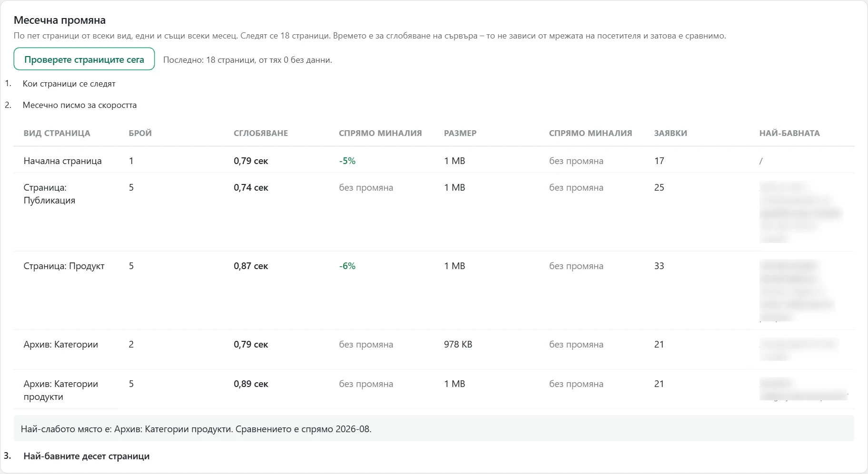Click the "СГЛОБЯВАНЕ" column header
The image size is (868, 474).
261,133
